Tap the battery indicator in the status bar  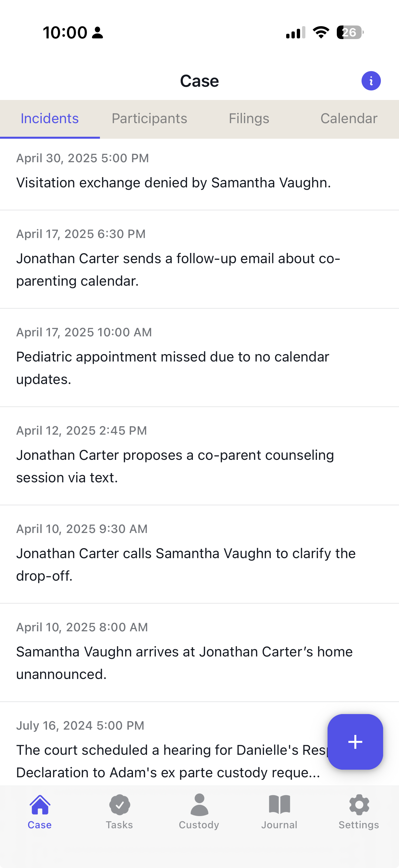click(x=349, y=32)
